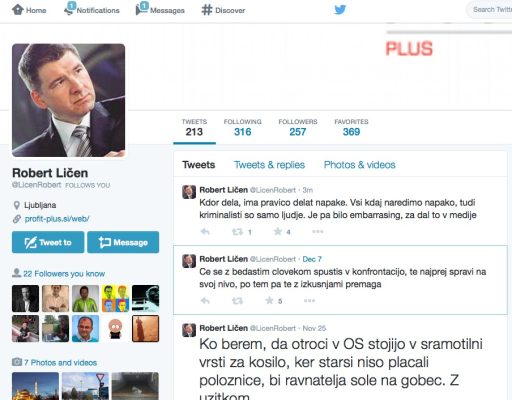Click the Message button
Viewport: 512px width, 400px height.
click(123, 242)
